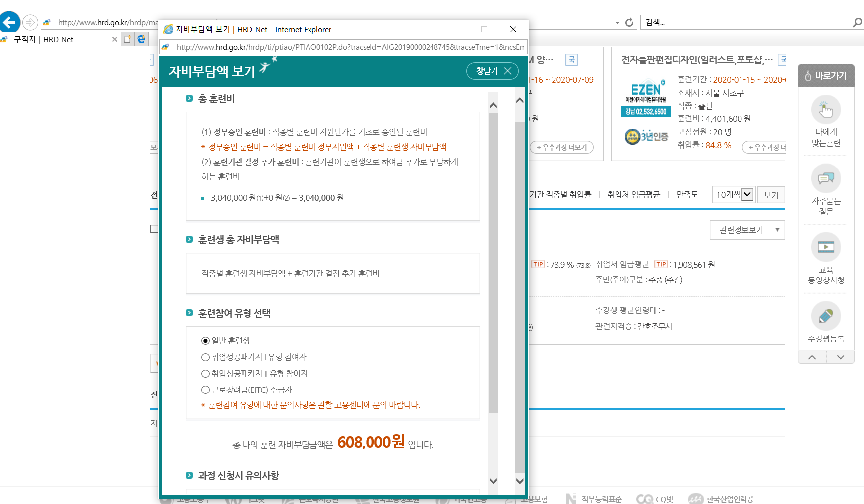Select the '일반 훈련생' radio button
The width and height of the screenshot is (864, 504).
click(x=205, y=341)
